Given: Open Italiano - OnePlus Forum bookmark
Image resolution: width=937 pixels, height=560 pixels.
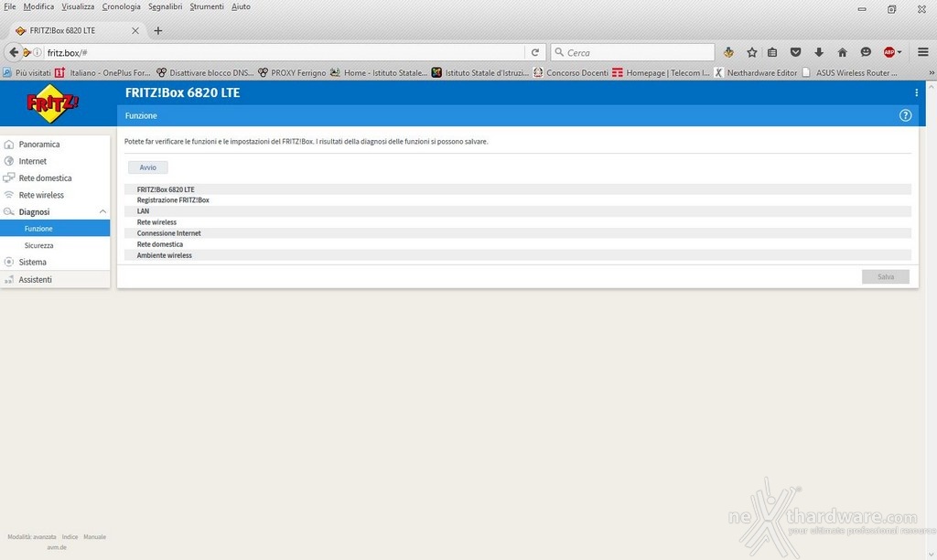Looking at the screenshot, I should tap(102, 73).
